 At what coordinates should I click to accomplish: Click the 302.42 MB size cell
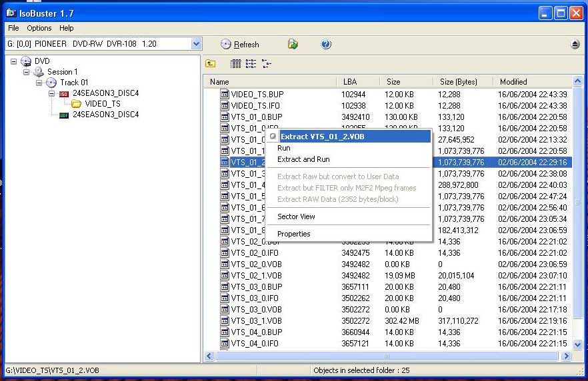[x=401, y=320]
